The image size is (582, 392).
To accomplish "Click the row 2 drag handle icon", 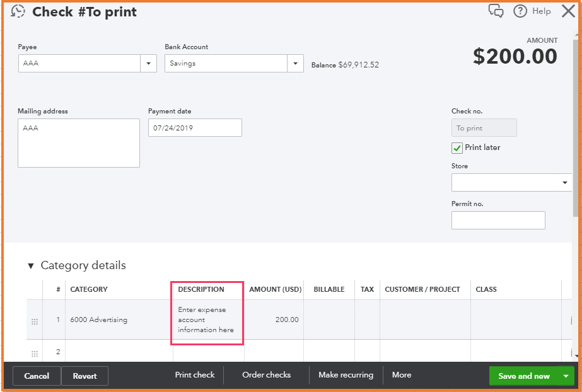I will click(35, 354).
